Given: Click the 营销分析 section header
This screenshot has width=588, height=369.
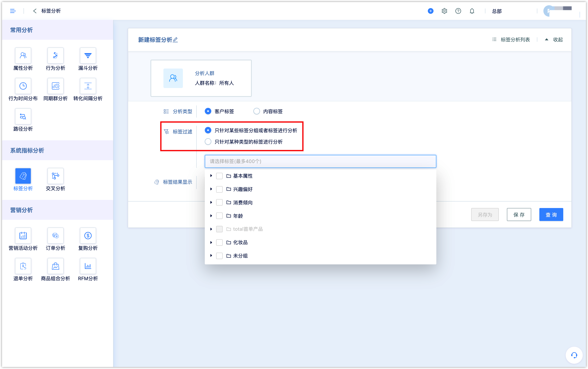Looking at the screenshot, I should [21, 210].
